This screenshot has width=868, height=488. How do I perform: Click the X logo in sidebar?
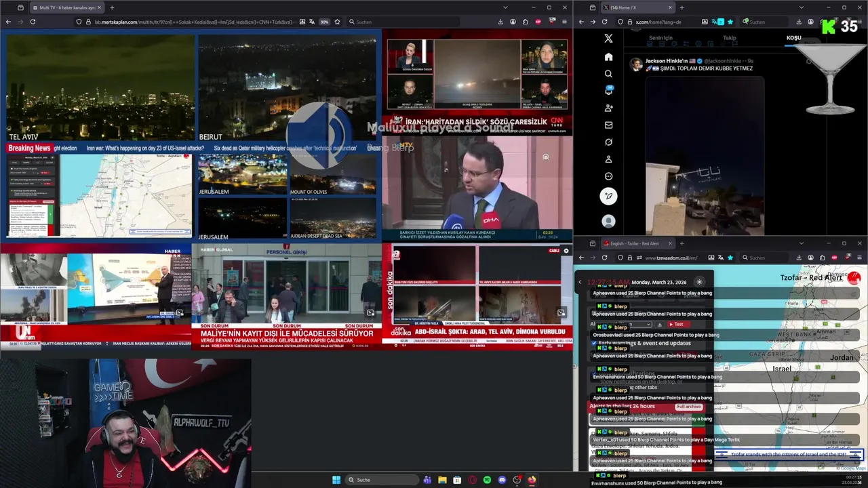(x=608, y=39)
